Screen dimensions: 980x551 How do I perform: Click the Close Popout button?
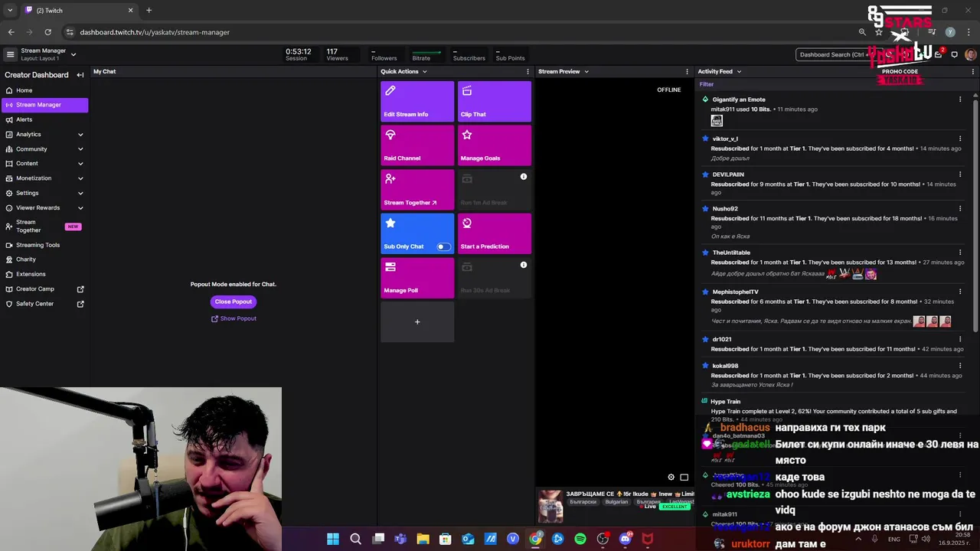(x=234, y=302)
